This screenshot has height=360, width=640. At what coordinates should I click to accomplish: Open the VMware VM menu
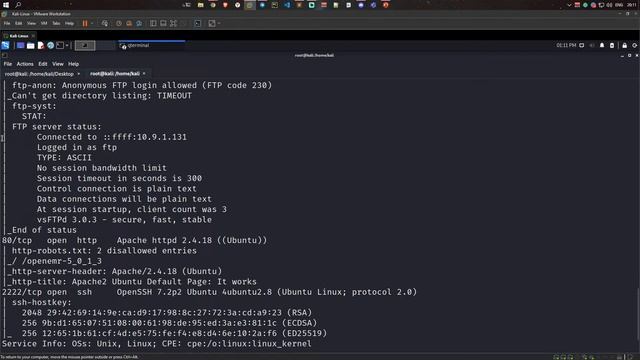point(44,24)
